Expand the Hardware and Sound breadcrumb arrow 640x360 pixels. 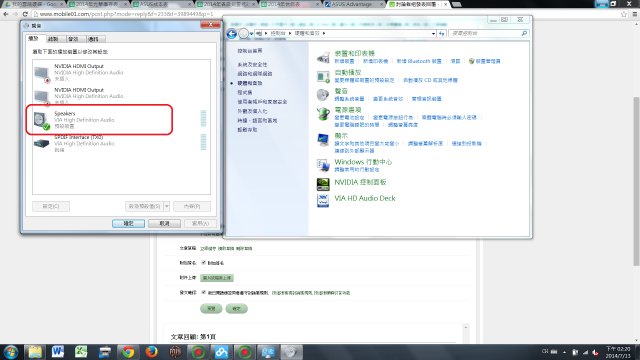click(324, 33)
